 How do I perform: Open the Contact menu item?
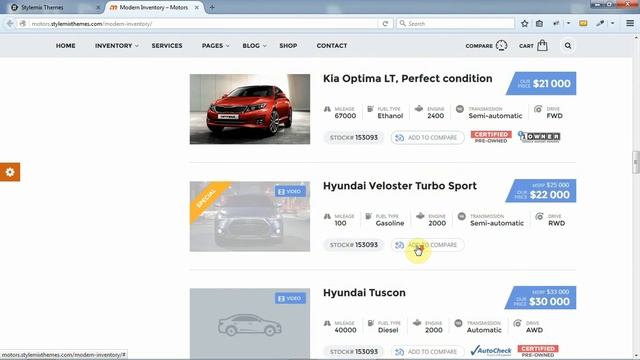pyautogui.click(x=332, y=46)
